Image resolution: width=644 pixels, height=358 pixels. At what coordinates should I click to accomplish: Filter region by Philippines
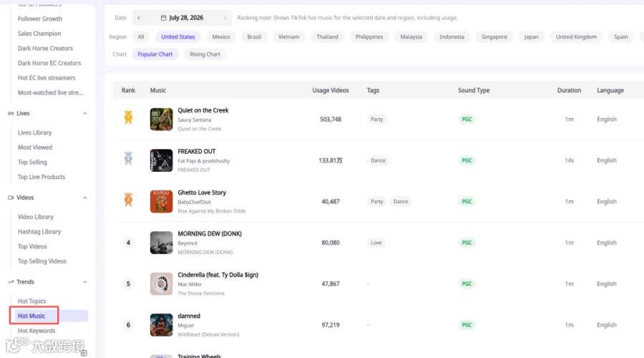pos(369,37)
